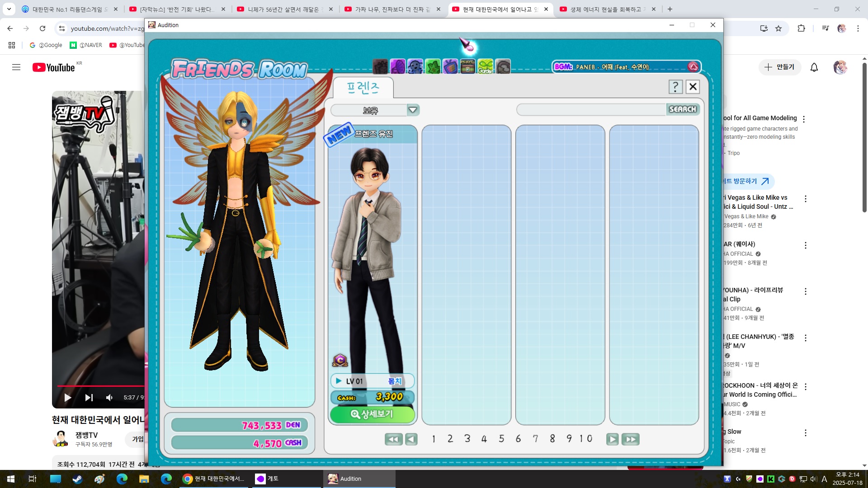The height and width of the screenshot is (488, 868).
Task: Open the purple gramophone music icon
Action: (397, 67)
